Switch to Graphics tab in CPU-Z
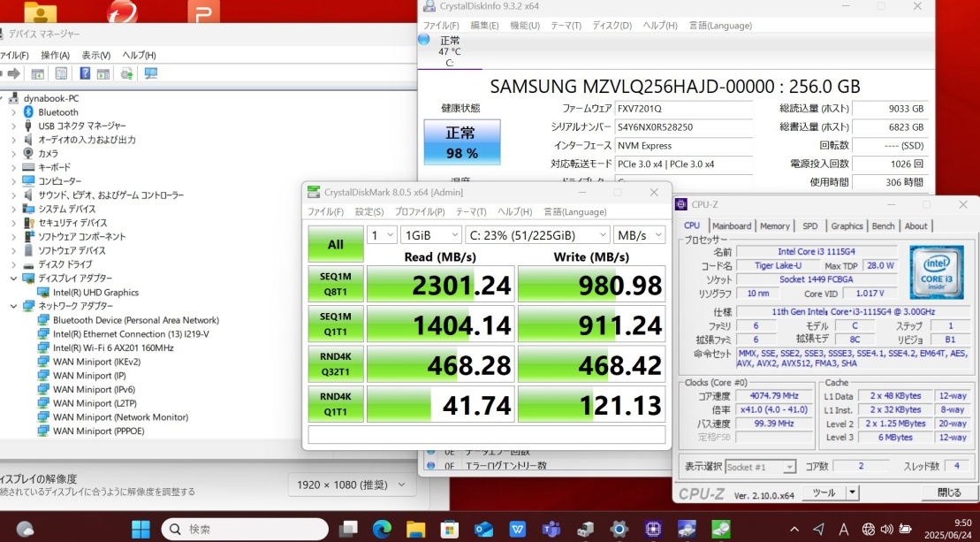980x542 pixels. click(x=847, y=225)
